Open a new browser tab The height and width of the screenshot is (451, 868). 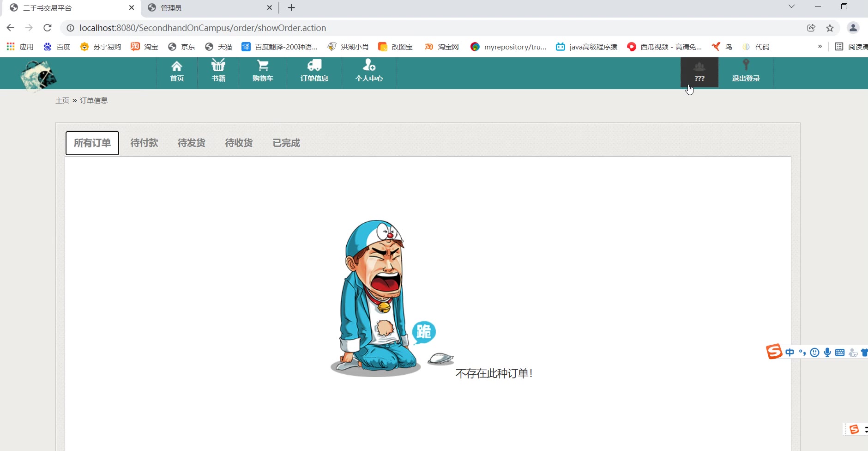pos(291,7)
